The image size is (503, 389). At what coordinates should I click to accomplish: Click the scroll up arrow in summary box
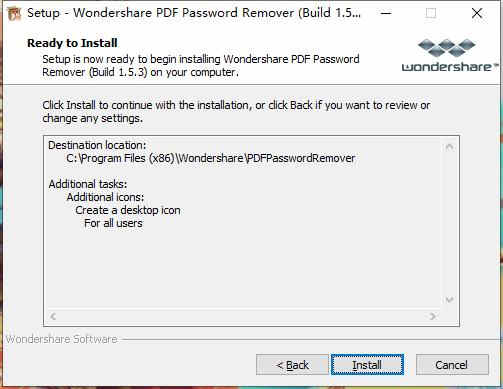[449, 147]
